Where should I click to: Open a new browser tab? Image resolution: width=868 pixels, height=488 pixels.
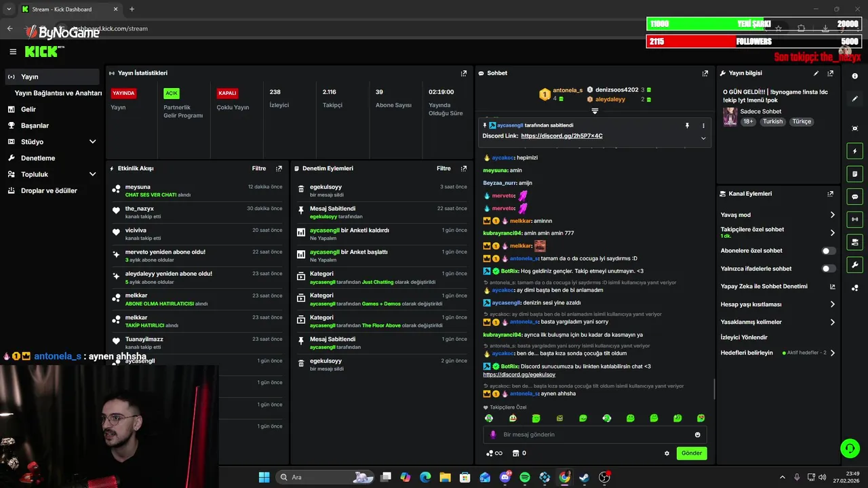(x=132, y=9)
